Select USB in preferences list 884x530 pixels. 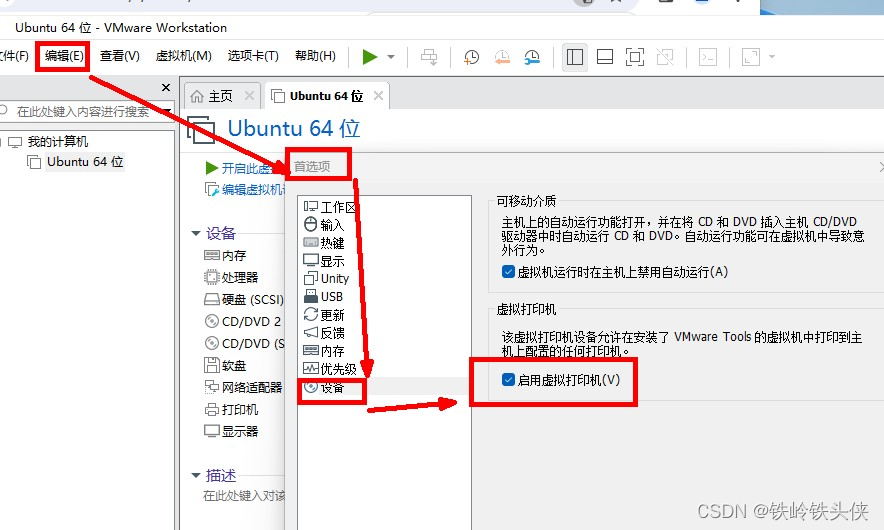(323, 297)
